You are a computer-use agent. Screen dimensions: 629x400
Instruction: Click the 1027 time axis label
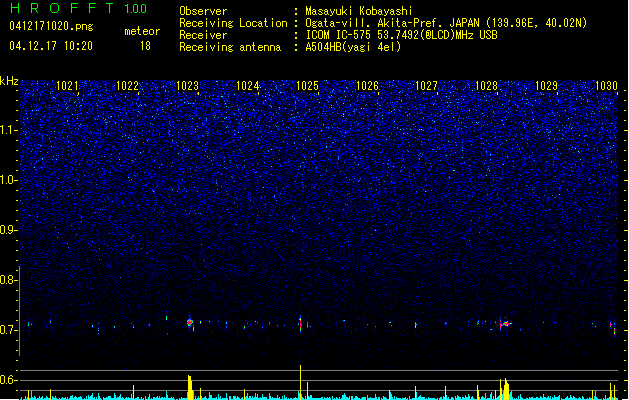coord(426,86)
